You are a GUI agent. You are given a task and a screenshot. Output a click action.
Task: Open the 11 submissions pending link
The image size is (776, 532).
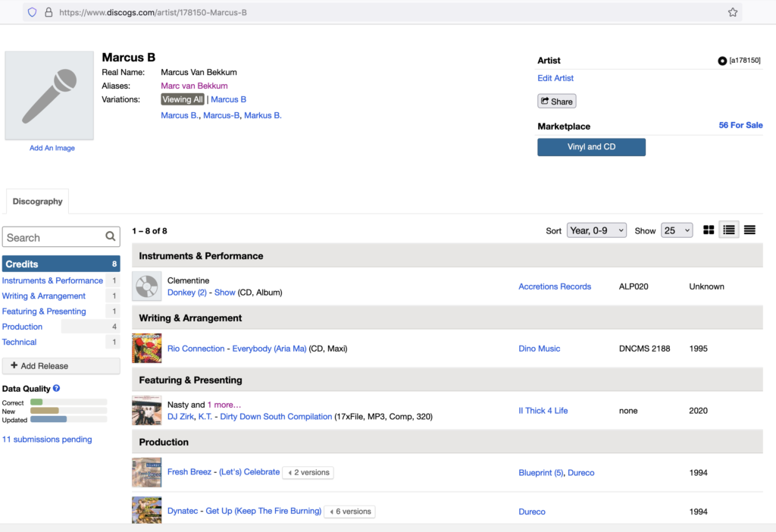pyautogui.click(x=47, y=440)
